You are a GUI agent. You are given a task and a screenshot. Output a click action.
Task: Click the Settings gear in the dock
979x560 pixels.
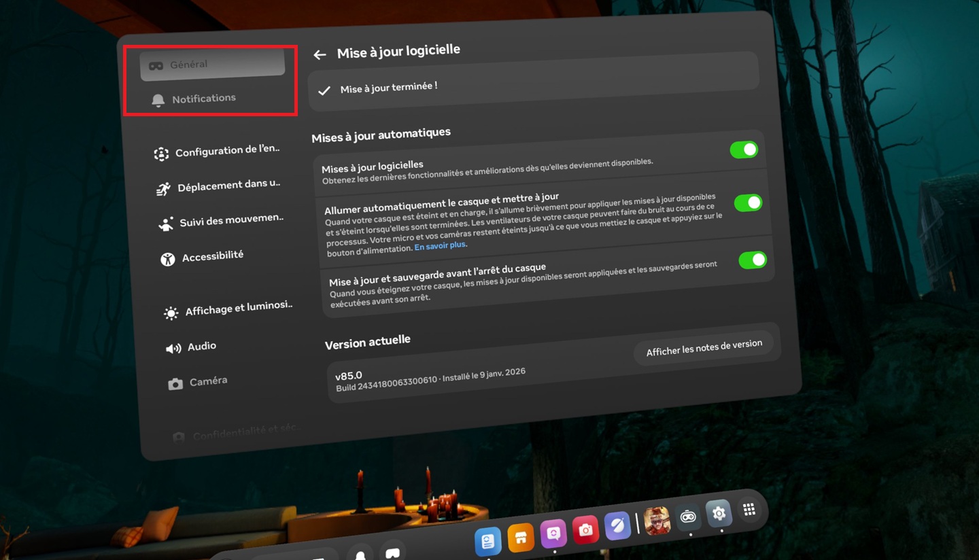coord(719,514)
